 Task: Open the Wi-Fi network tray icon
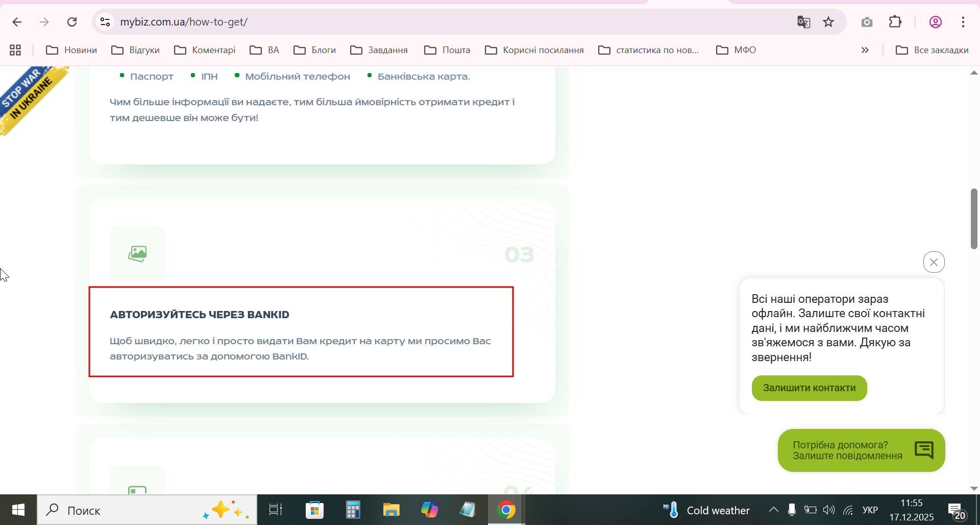click(848, 510)
